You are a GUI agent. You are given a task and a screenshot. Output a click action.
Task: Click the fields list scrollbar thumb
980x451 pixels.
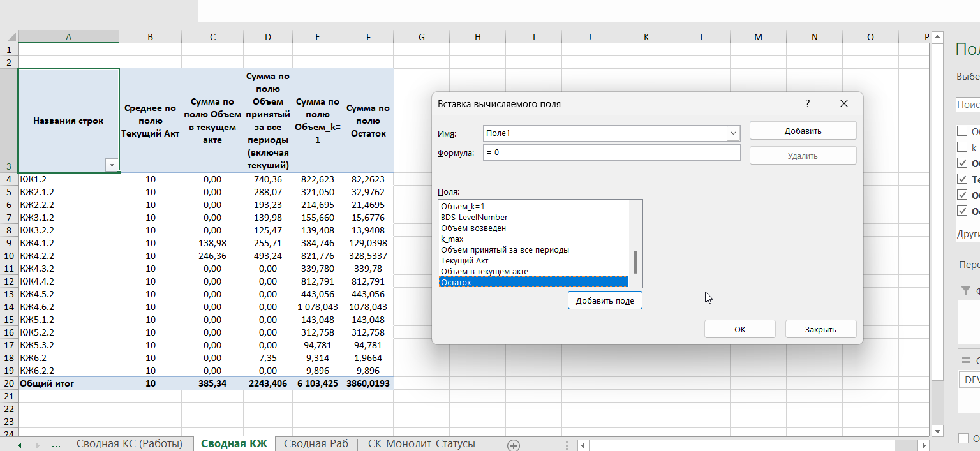pos(635,262)
